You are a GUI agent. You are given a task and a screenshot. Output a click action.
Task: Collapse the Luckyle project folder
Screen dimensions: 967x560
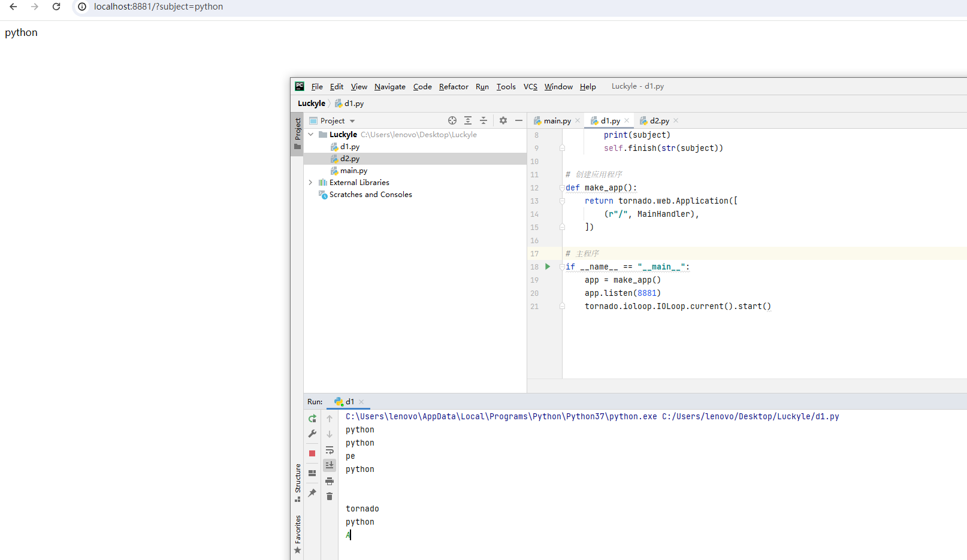[x=310, y=135]
